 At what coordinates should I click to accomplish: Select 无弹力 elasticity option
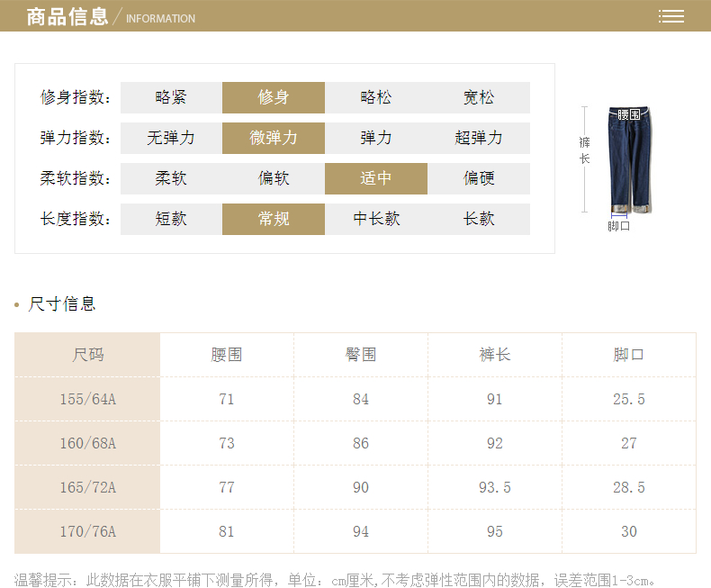click(x=171, y=138)
